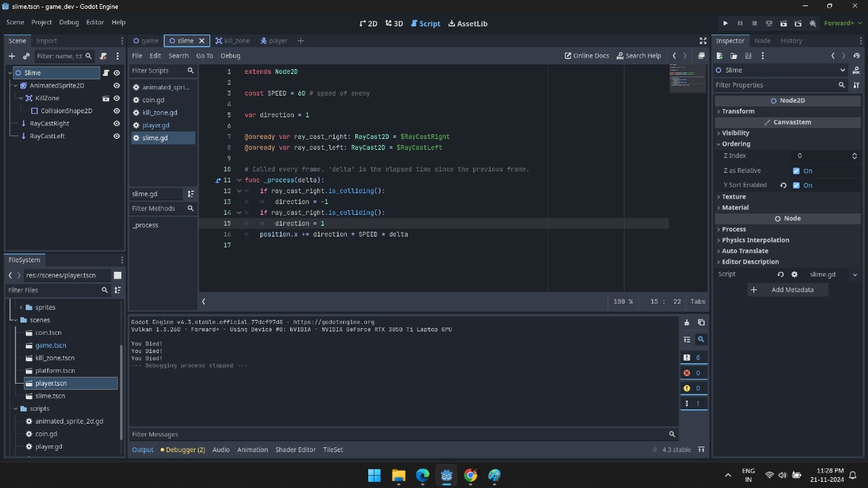Collapse the scenes folder
The image size is (868, 488).
15,320
